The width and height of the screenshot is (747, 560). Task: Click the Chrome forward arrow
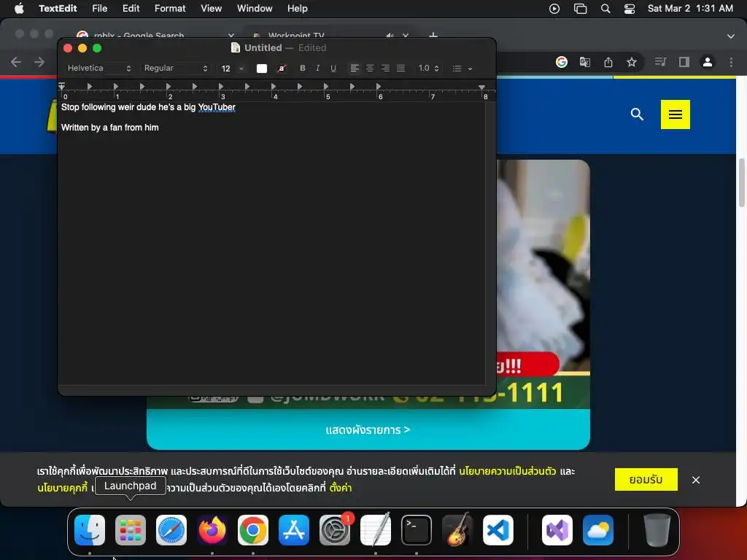(x=39, y=62)
